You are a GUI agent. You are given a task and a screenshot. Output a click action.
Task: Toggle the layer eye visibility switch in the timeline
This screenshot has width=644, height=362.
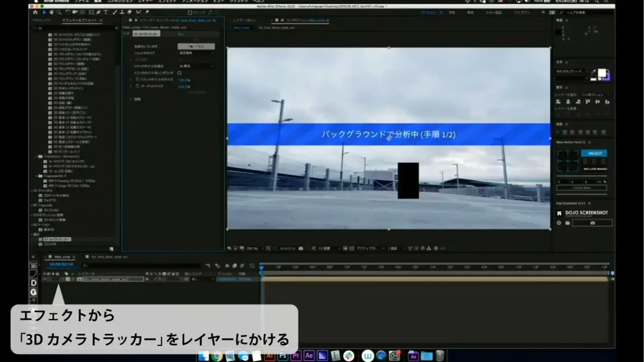[x=44, y=279]
